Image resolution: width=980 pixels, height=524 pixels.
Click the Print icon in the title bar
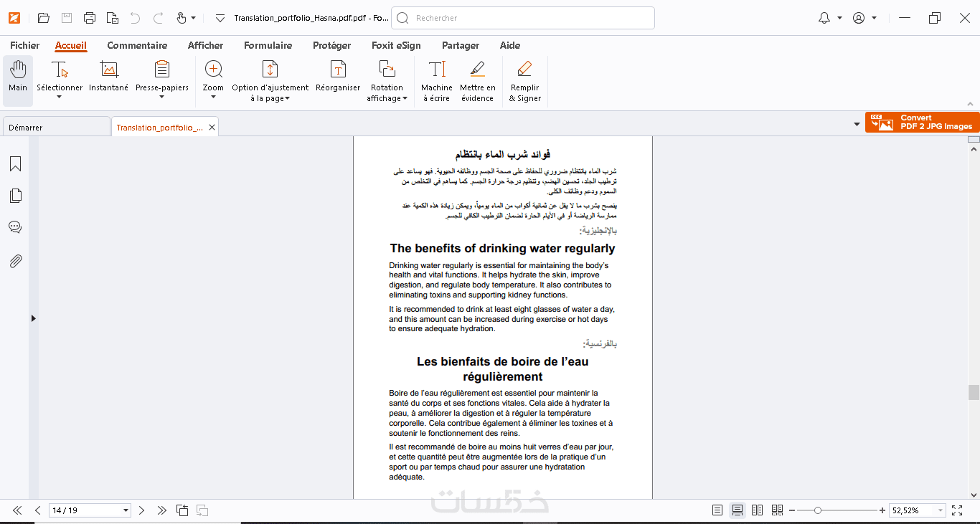(x=90, y=18)
